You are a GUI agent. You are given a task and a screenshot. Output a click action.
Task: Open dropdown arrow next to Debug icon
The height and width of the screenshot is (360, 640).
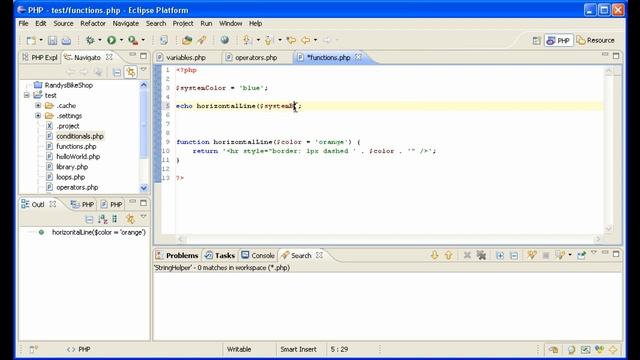(100, 40)
